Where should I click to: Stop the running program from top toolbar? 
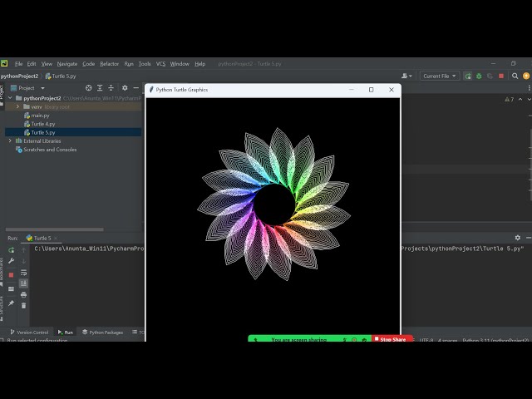coord(501,76)
